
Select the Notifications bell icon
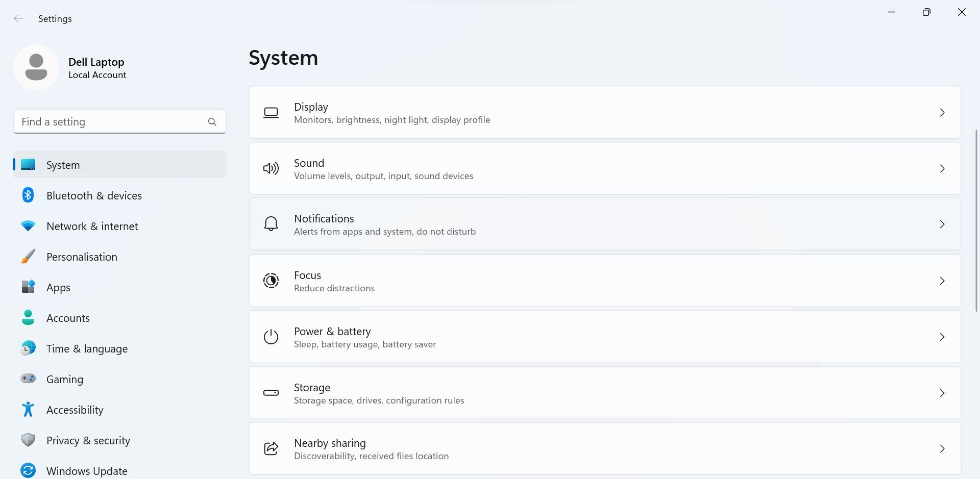271,224
